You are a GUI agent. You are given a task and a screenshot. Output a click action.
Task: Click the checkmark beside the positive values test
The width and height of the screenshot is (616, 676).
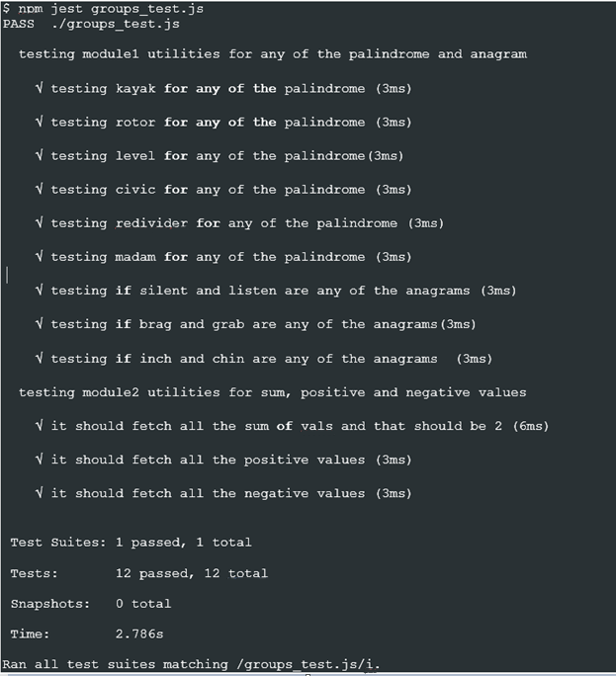39,459
